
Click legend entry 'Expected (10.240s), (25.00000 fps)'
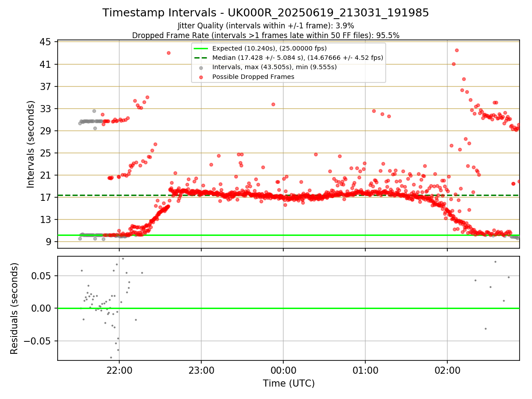click(270, 48)
